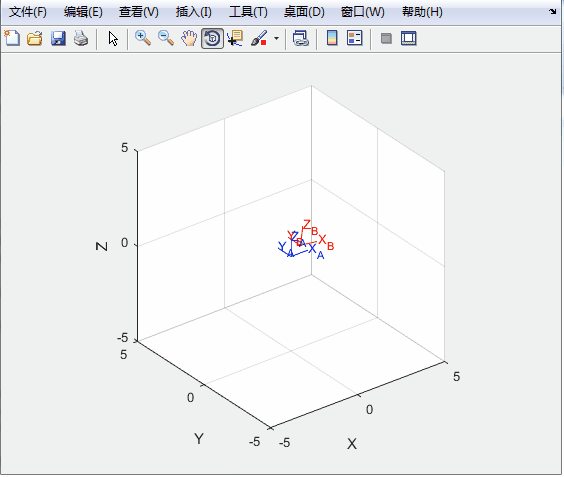This screenshot has height=477, width=564.
Task: Open the 窗口(W) menu
Action: [363, 12]
